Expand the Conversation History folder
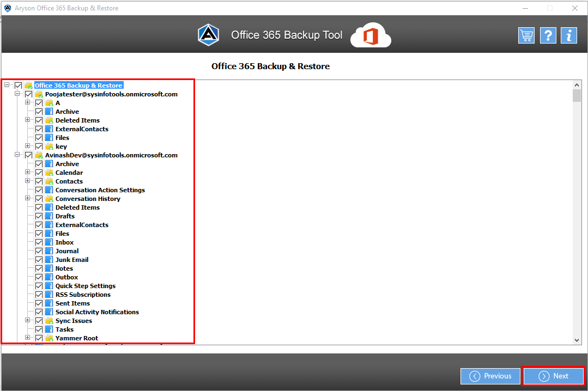Viewport: 588px width, 391px height. [27, 198]
